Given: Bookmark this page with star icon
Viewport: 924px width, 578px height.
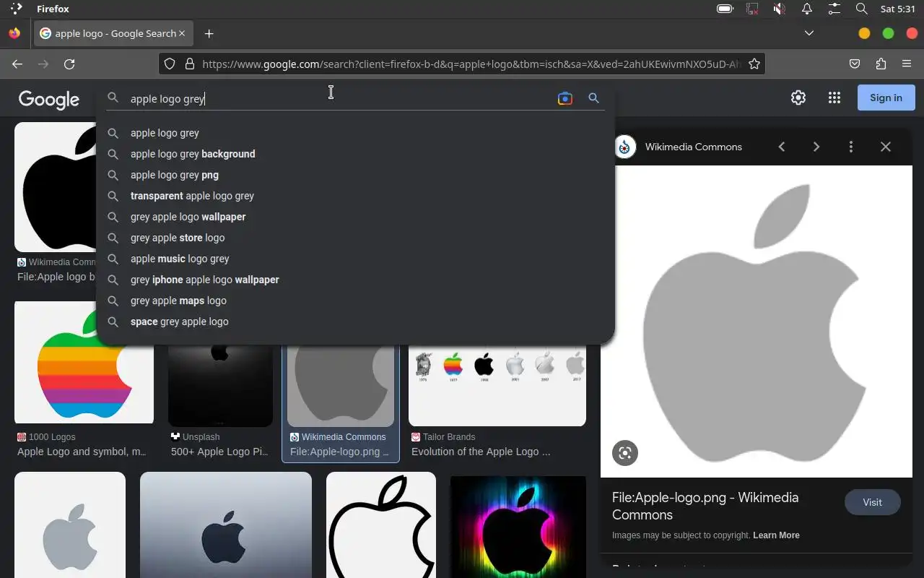Looking at the screenshot, I should click(x=754, y=64).
